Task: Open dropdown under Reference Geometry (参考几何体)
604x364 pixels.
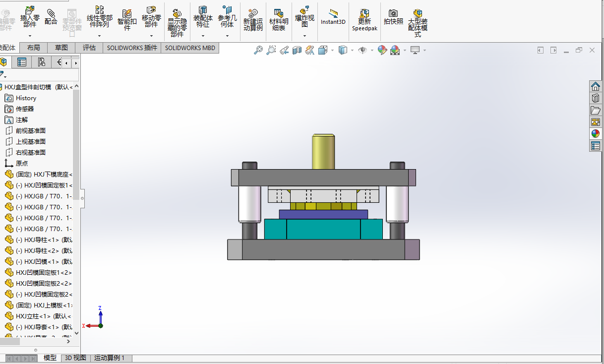Action: (x=227, y=36)
